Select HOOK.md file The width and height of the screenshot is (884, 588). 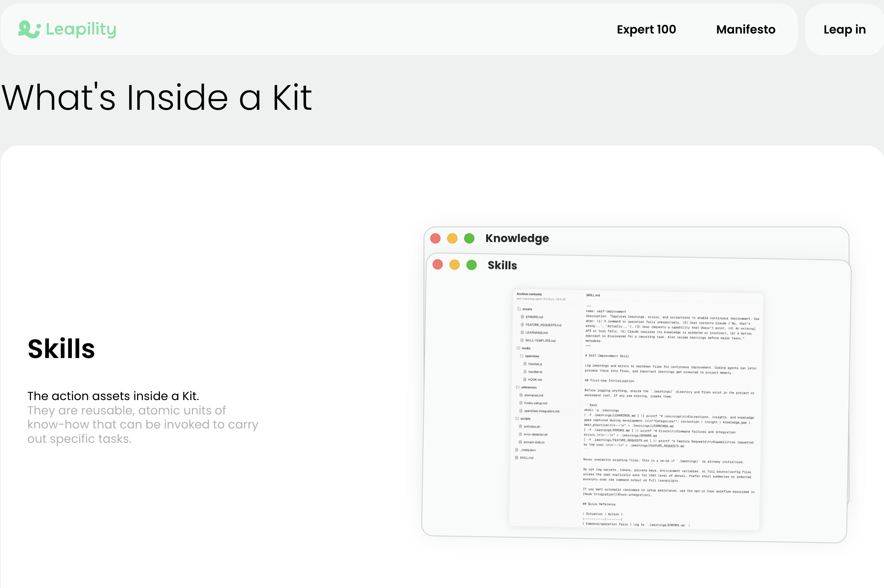pos(532,379)
